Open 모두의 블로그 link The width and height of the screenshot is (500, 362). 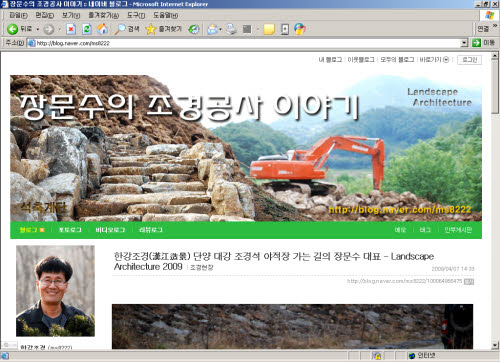point(397,60)
